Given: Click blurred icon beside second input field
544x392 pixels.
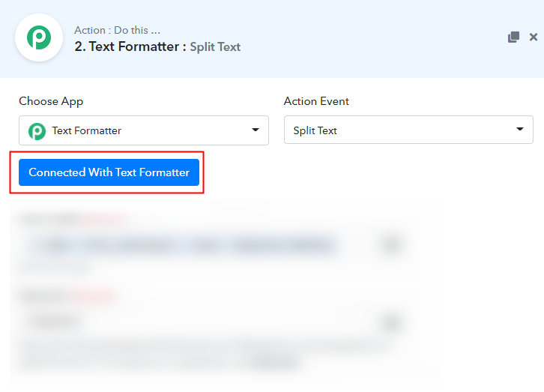Looking at the screenshot, I should (x=391, y=322).
